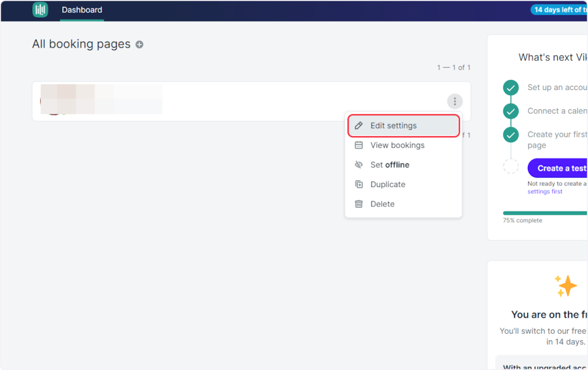Click the Connect a calendar checkmark
This screenshot has width=588, height=370.
point(510,111)
